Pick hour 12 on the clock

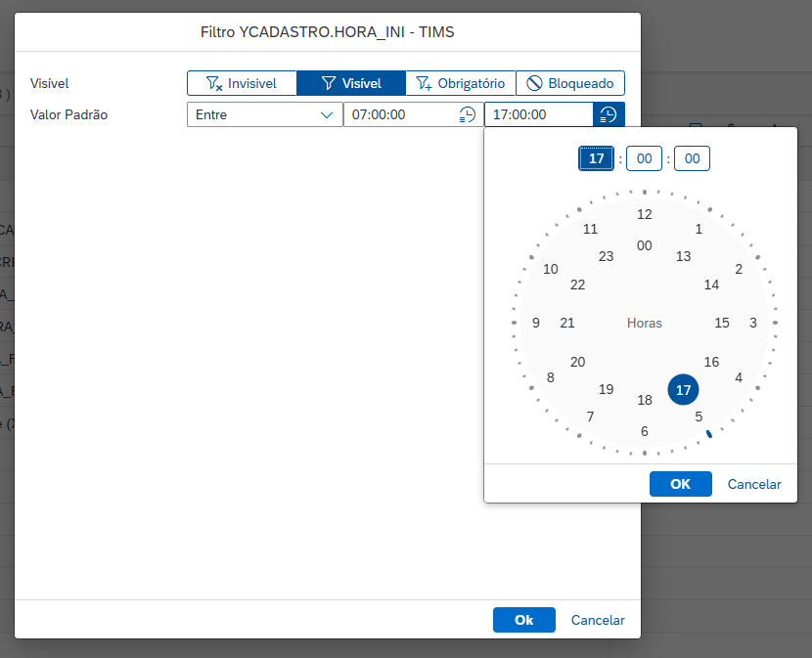click(644, 214)
